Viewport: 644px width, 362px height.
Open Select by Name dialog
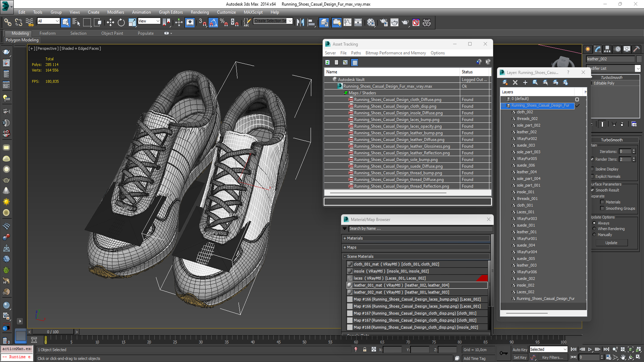[x=76, y=22]
